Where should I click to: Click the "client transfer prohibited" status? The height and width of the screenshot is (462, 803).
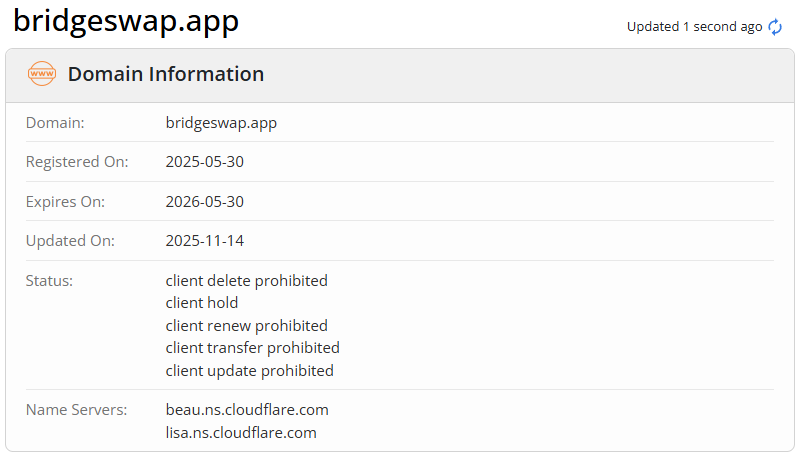coord(253,348)
